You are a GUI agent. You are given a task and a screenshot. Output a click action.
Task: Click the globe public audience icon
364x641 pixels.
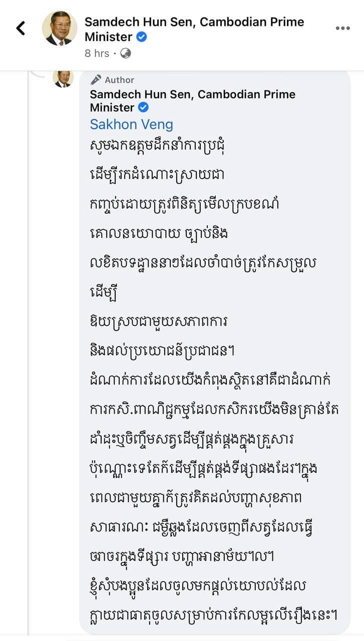(125, 53)
